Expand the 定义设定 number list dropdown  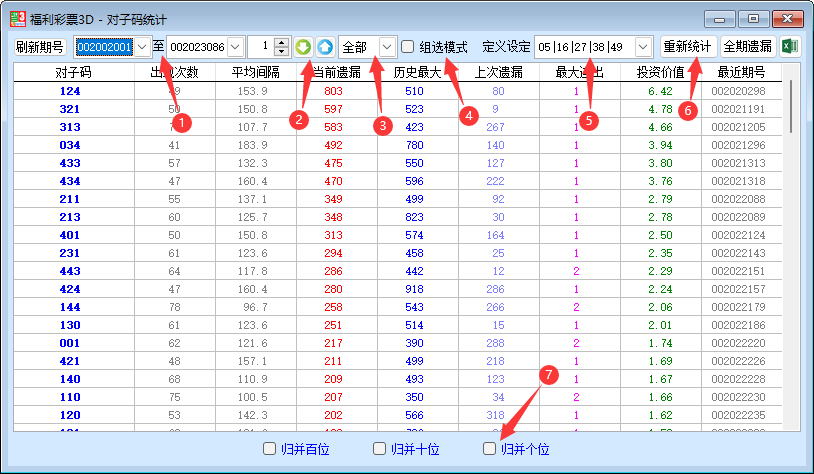pos(643,47)
